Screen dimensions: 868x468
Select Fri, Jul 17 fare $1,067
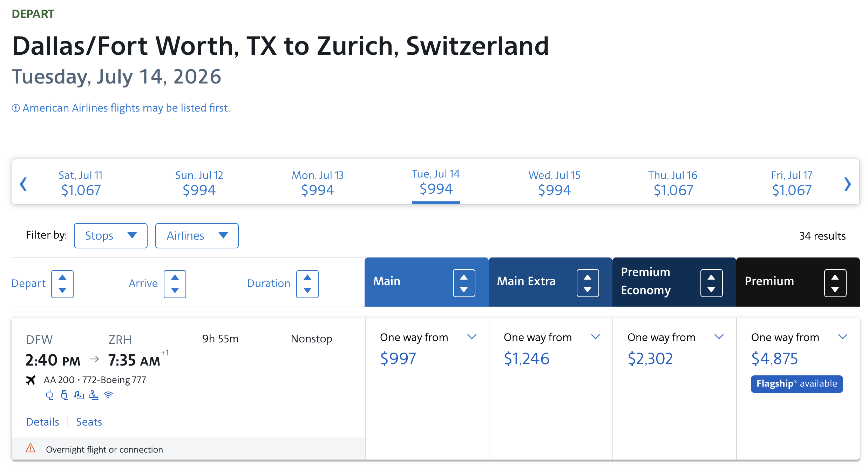[792, 183]
